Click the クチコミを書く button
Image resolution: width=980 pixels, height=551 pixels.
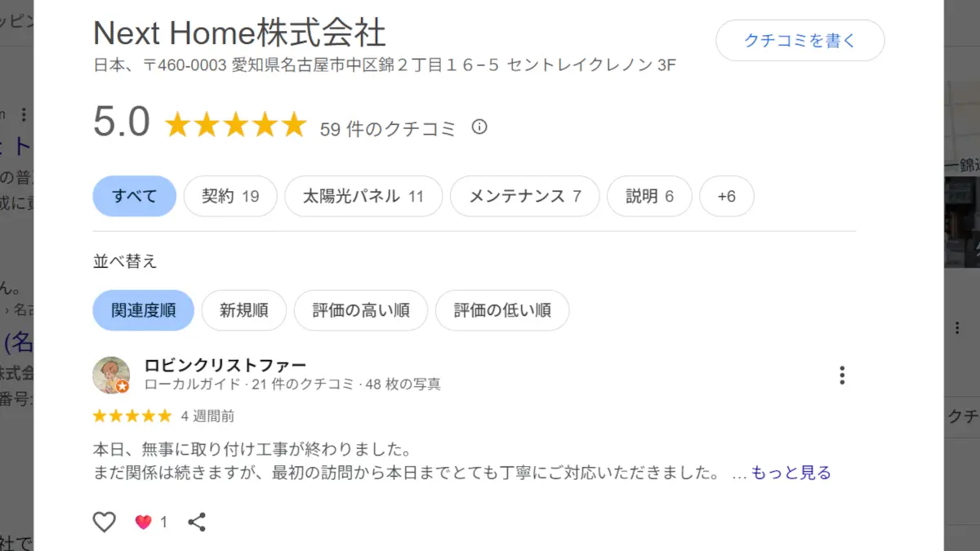point(800,40)
